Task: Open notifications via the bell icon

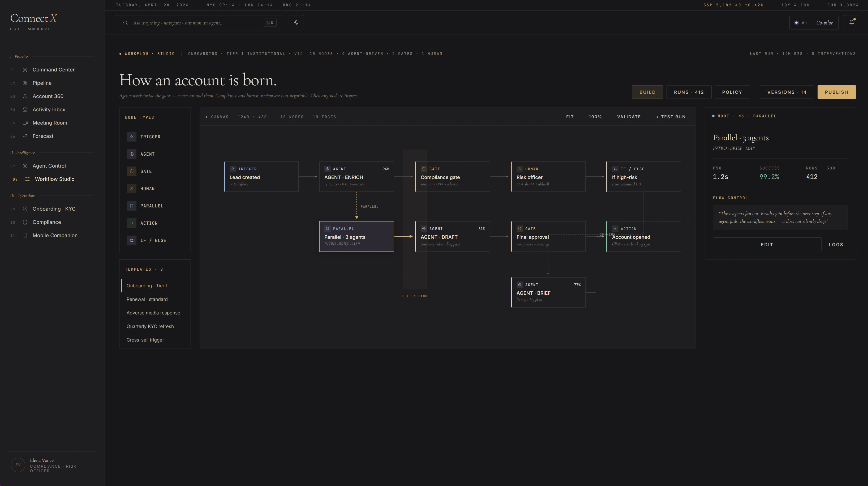Action: point(852,23)
